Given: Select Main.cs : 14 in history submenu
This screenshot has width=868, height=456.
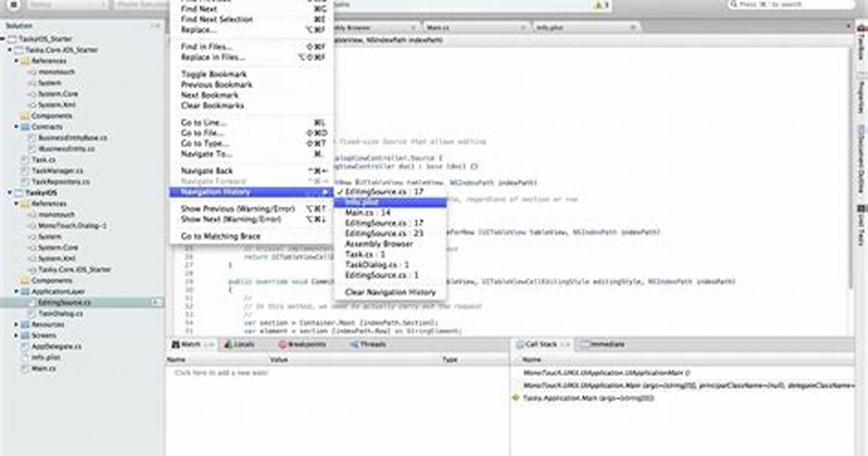Looking at the screenshot, I should (390, 213).
